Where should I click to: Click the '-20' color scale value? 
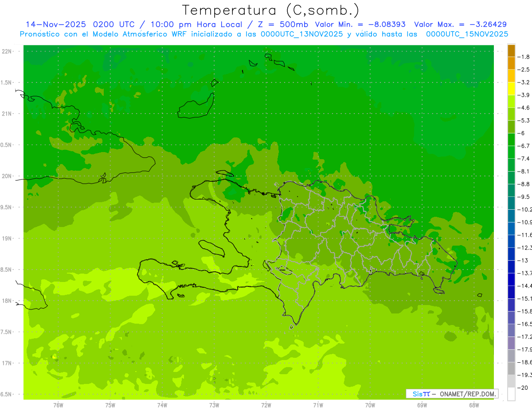pyautogui.click(x=523, y=388)
